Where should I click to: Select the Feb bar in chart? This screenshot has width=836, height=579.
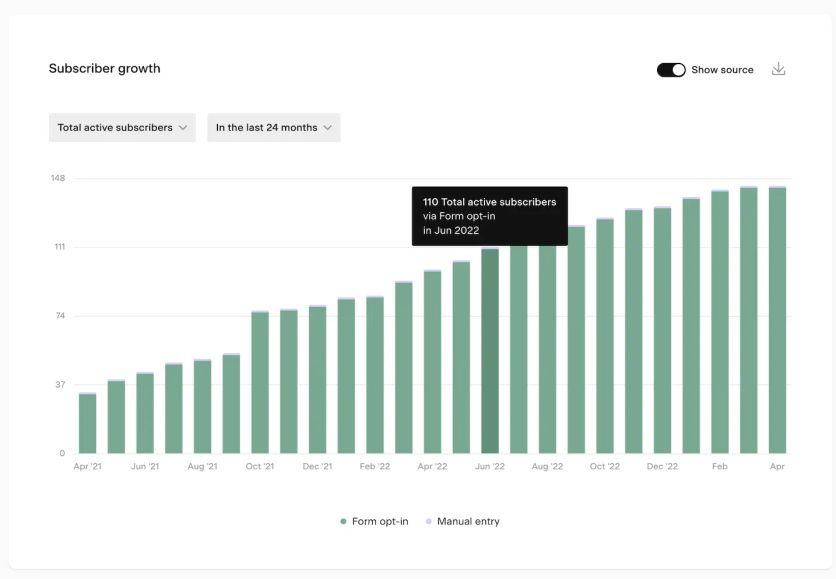tap(720, 322)
